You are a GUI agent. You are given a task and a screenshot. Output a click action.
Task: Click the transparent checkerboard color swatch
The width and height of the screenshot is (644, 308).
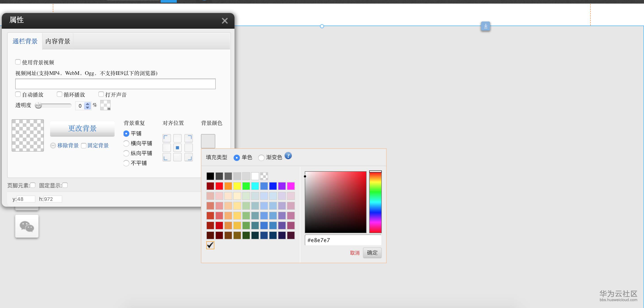(x=264, y=176)
